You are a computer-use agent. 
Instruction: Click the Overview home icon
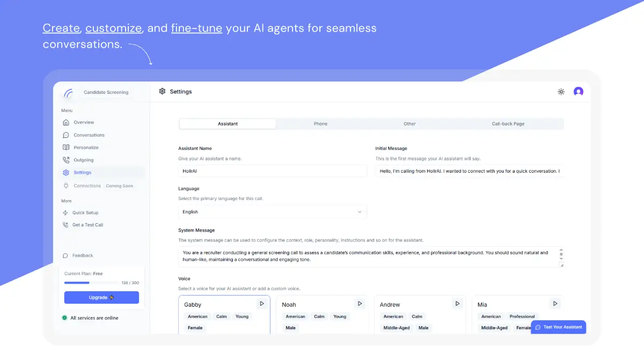[x=66, y=122]
